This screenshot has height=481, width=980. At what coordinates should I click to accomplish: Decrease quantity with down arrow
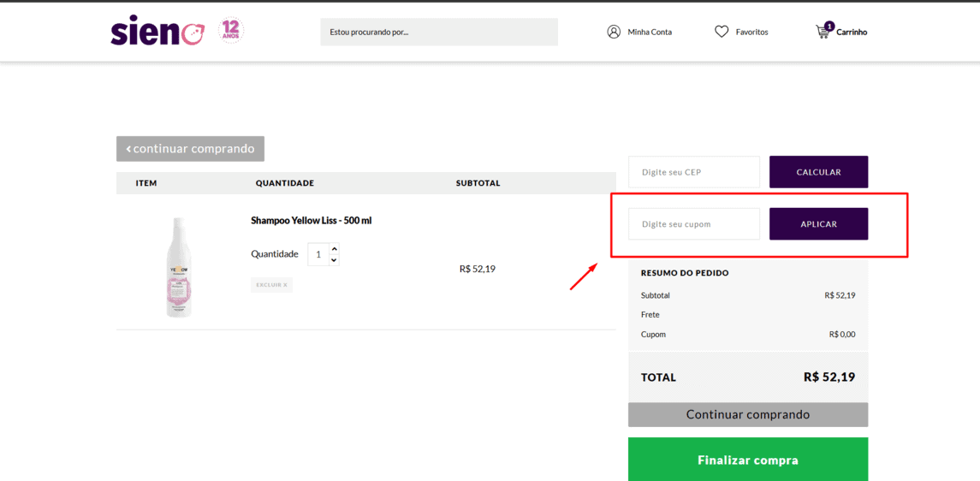pos(334,260)
